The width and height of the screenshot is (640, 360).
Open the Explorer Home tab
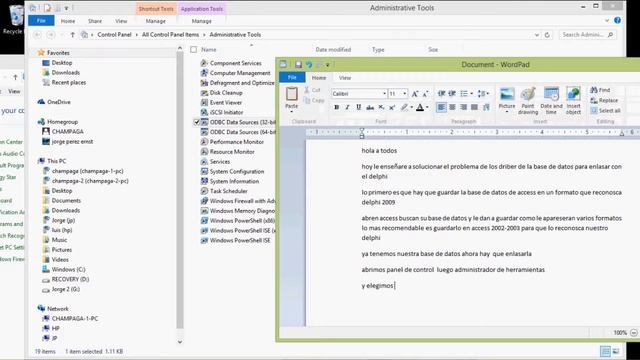68,21
